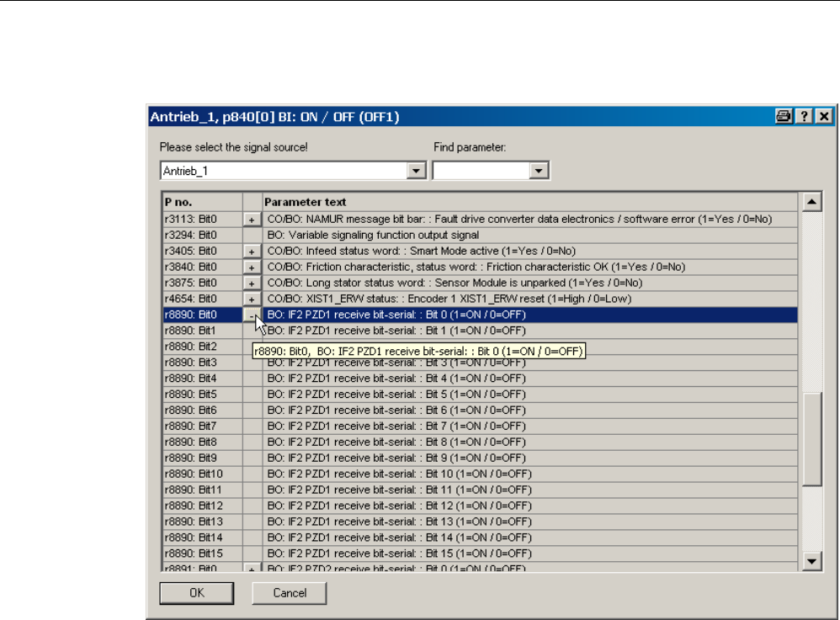This screenshot has height=620, width=840.
Task: Select row r8890: Bit12
Action: 480,506
